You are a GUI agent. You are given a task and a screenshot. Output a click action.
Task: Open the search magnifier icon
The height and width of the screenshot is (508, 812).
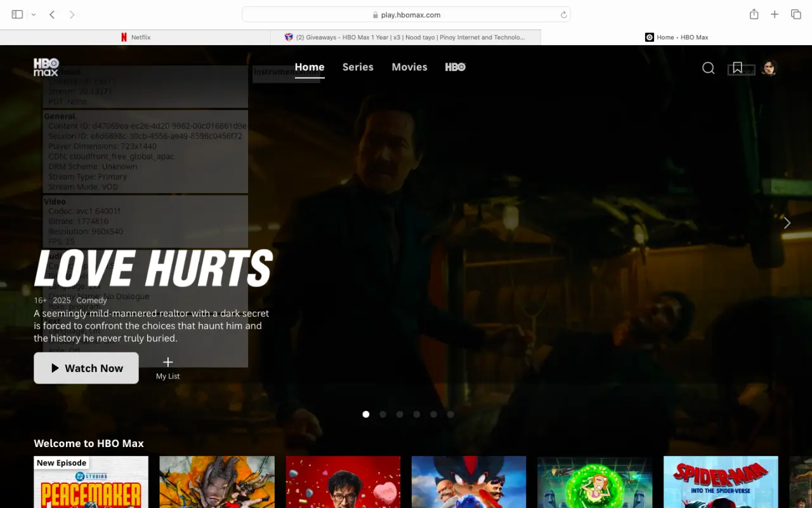click(x=709, y=68)
